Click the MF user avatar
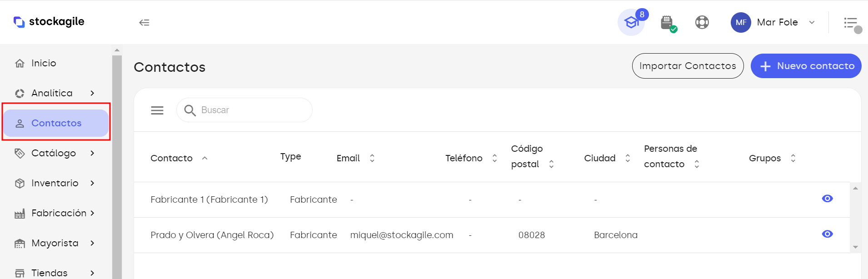The height and width of the screenshot is (279, 868). [x=741, y=22]
